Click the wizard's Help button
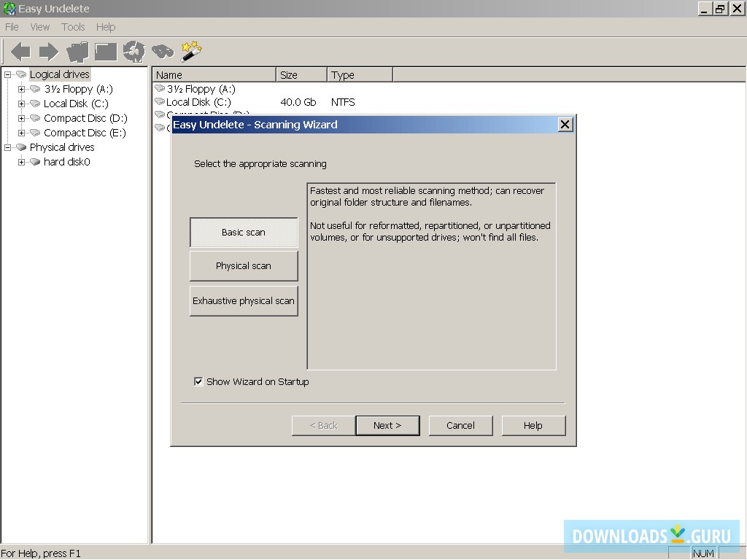The height and width of the screenshot is (560, 747). click(x=533, y=425)
